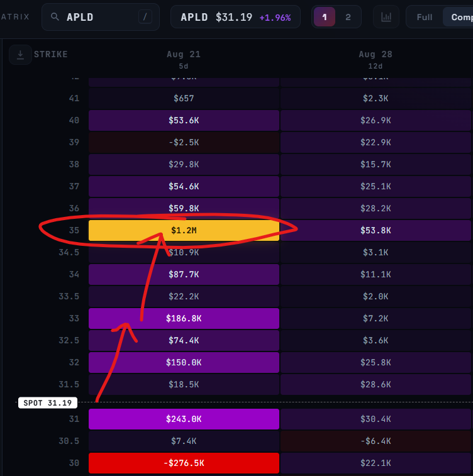Click the search magnifier icon
The image size is (473, 476).
55,17
